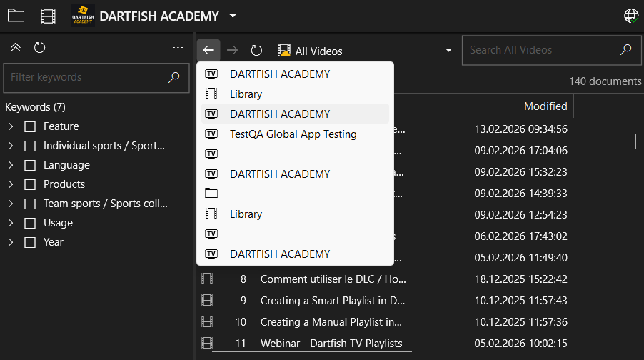Collapse all keywords with double chevron icon
The image size is (644, 360).
(x=16, y=48)
